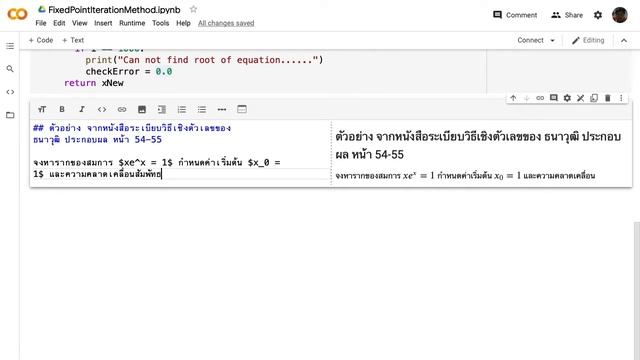Close the markdown editor for this cell

pyautogui.click(x=580, y=98)
